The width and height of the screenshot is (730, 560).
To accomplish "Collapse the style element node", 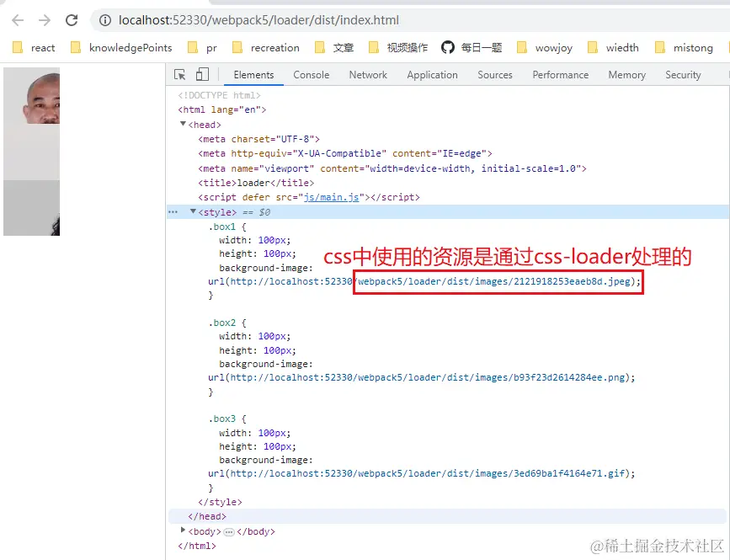I will point(193,211).
